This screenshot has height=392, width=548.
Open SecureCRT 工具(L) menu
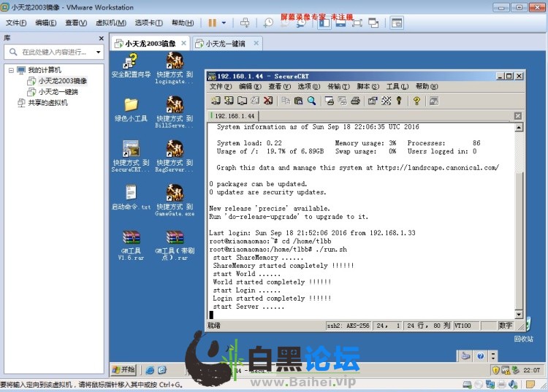[x=397, y=86]
